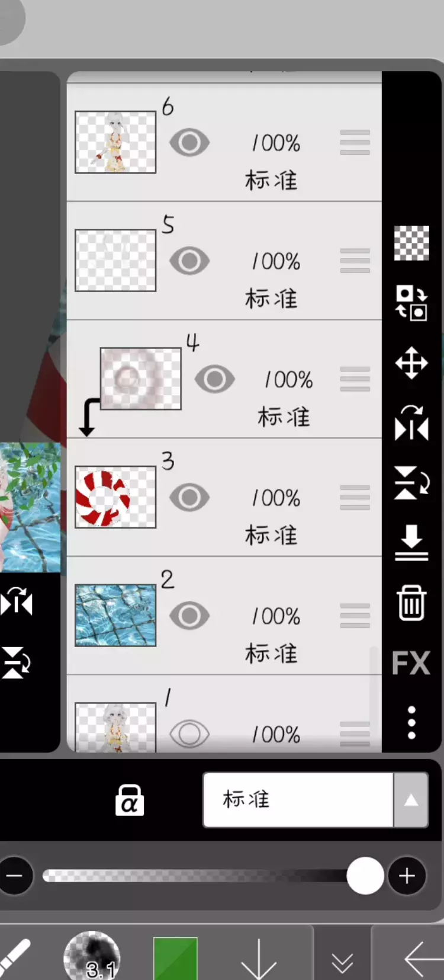Image resolution: width=444 pixels, height=980 pixels.
Task: Hide layer 3 with its eye icon
Action: [189, 498]
